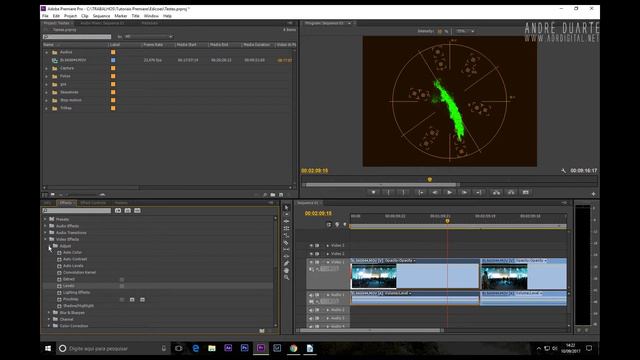Step back one frame in Program monitor
The width and height of the screenshot is (640, 360).
pos(435,192)
